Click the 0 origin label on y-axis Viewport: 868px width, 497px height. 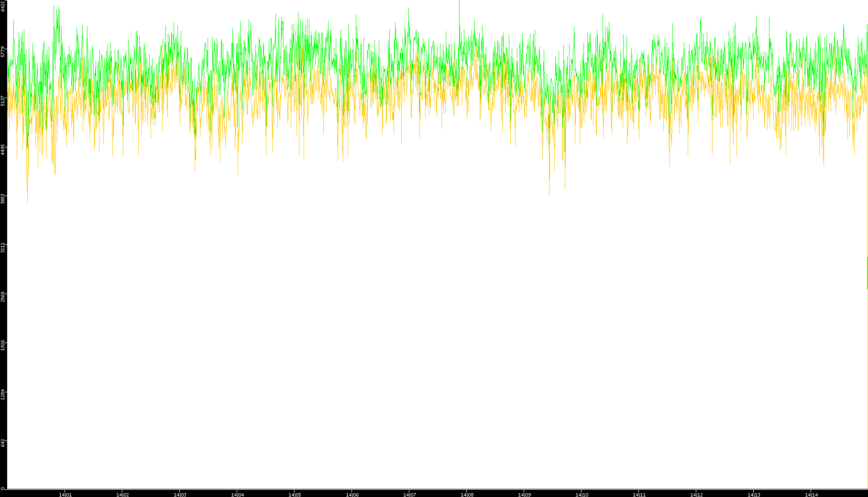point(2,488)
